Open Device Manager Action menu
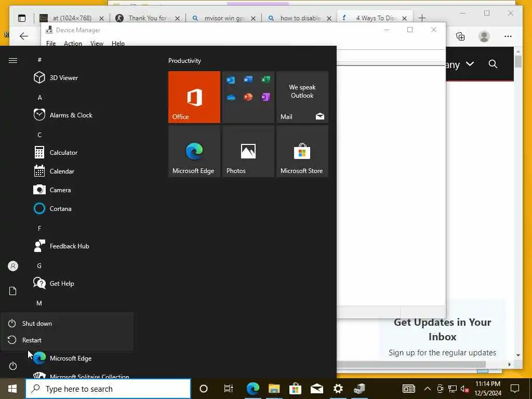Screen dimensions: 532x399 73,44
